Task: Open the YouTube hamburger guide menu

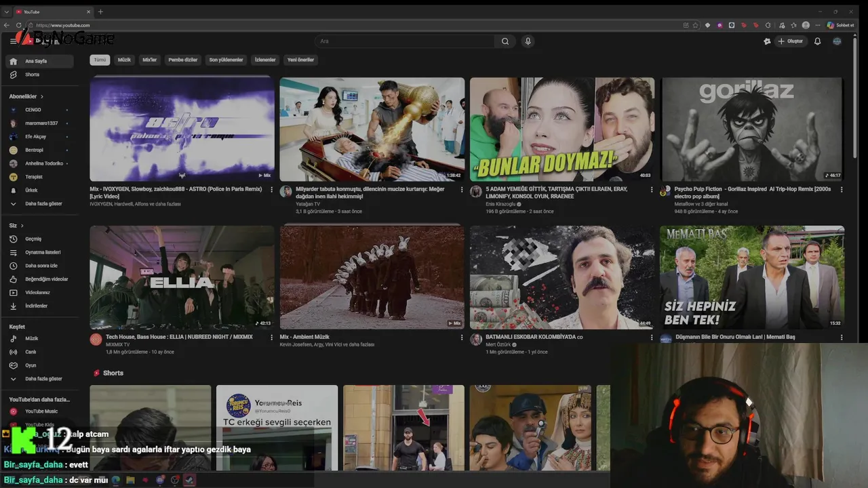Action: click(x=13, y=41)
